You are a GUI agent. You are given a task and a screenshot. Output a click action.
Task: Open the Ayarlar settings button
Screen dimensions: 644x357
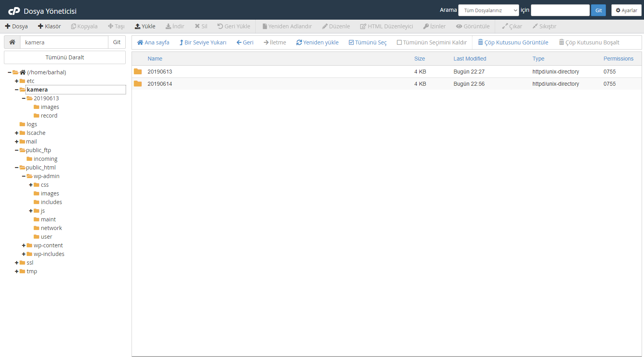click(626, 10)
